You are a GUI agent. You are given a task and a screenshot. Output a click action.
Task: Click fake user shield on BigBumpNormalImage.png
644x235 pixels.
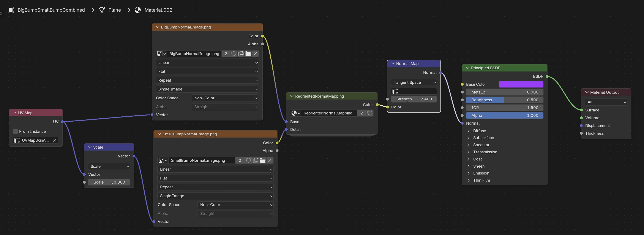coord(234,54)
